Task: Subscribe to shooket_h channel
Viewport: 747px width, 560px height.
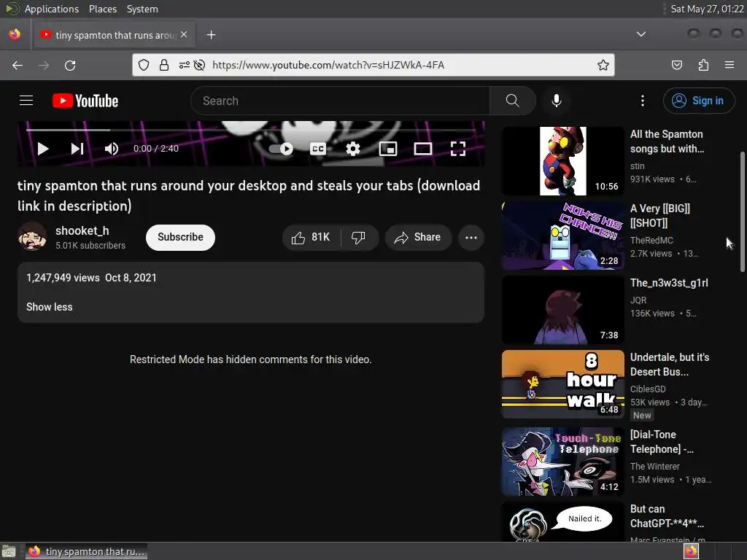Action: tap(180, 237)
